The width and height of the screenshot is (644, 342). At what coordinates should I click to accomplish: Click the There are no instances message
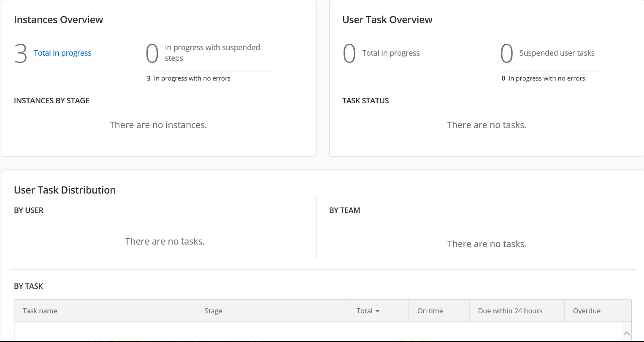pos(158,125)
